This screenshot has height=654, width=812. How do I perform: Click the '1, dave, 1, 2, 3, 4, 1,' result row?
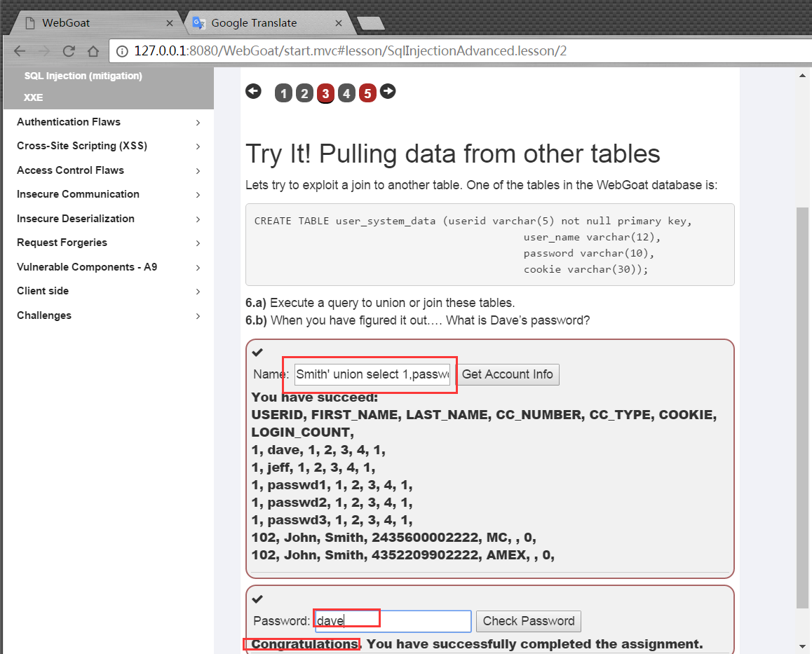tap(318, 450)
